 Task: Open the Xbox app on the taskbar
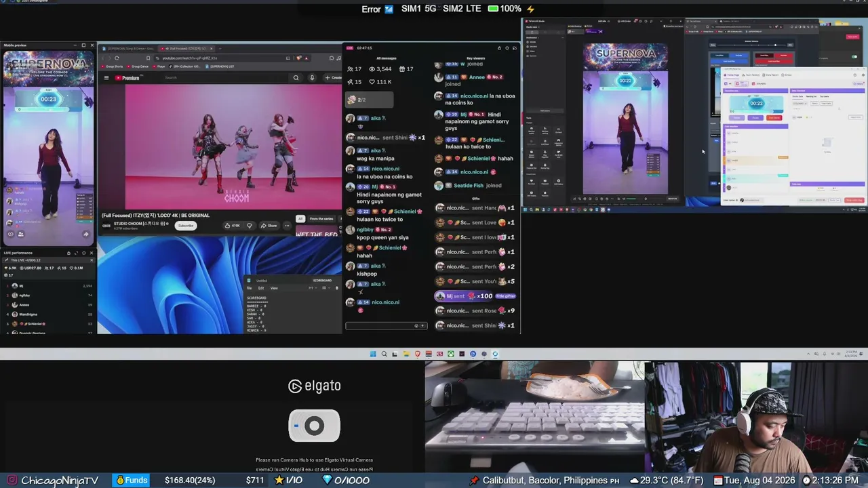(450, 354)
